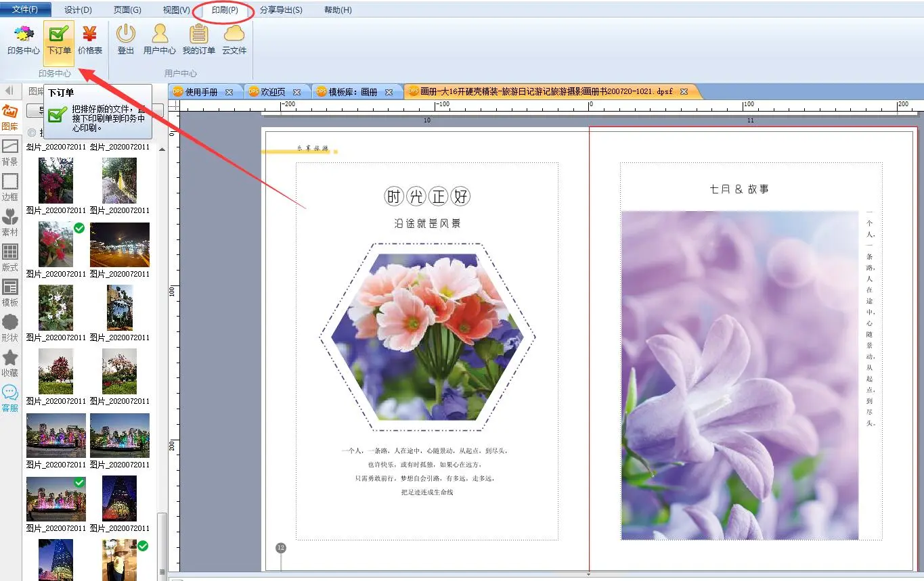This screenshot has width=924, height=581.
Task: Open the 价格表 price list
Action: (90, 40)
